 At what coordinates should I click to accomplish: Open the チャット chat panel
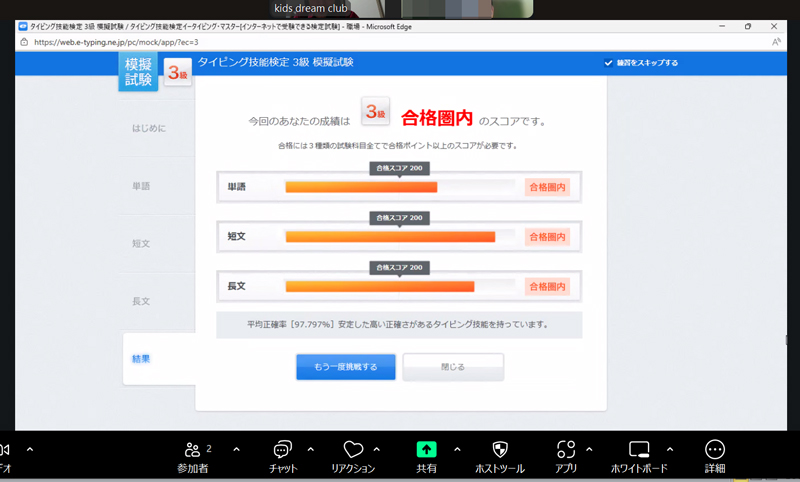pos(283,450)
